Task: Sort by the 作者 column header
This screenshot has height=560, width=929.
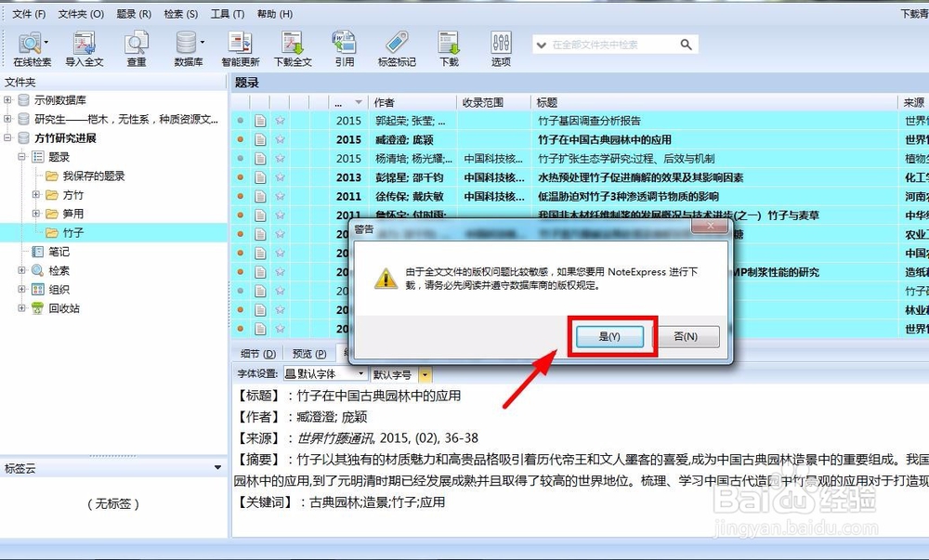Action: [x=412, y=102]
